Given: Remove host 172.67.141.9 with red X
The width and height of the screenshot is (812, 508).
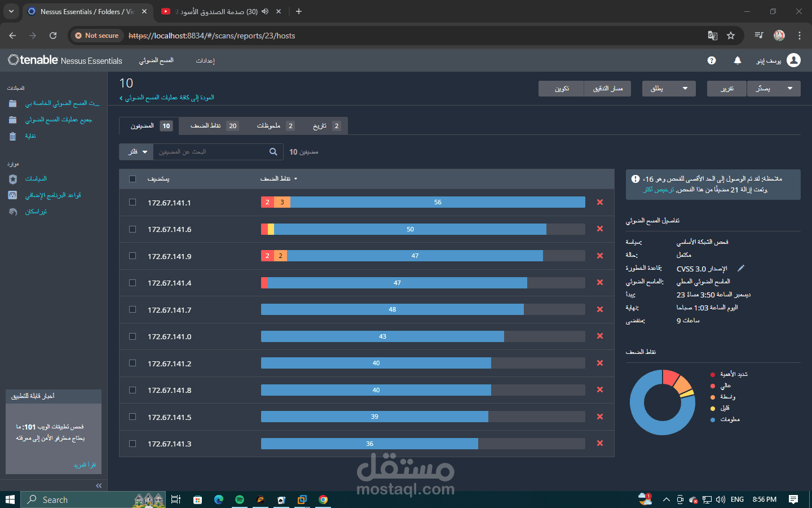Looking at the screenshot, I should 600,256.
